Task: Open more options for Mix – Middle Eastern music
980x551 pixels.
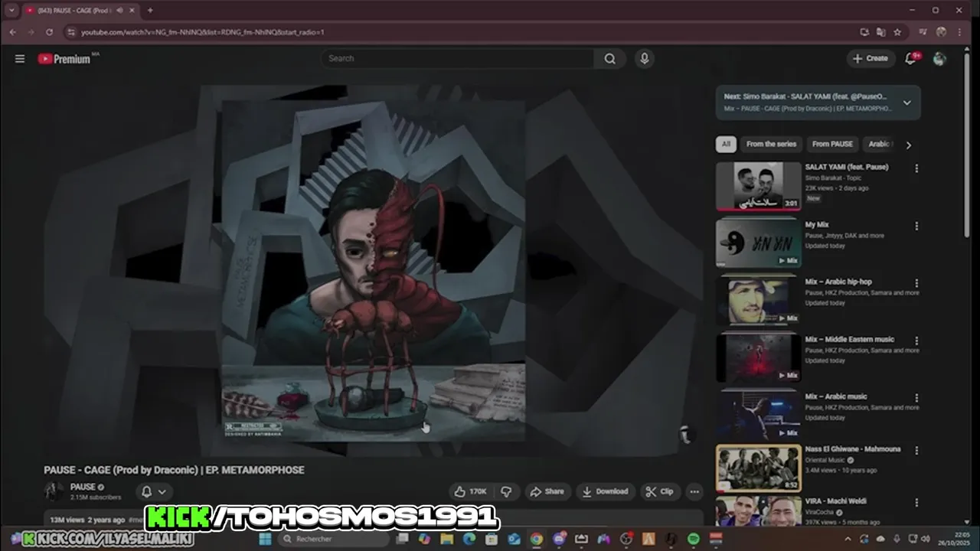Action: 916,341
